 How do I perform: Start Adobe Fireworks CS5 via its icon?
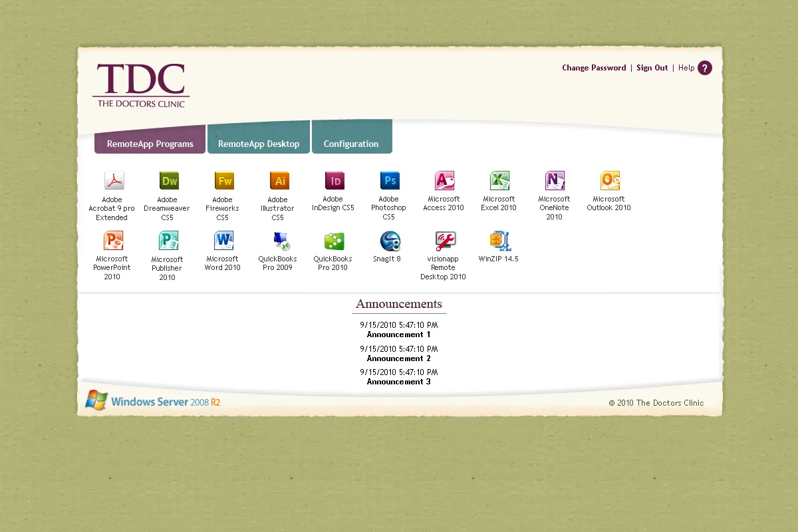coord(224,181)
